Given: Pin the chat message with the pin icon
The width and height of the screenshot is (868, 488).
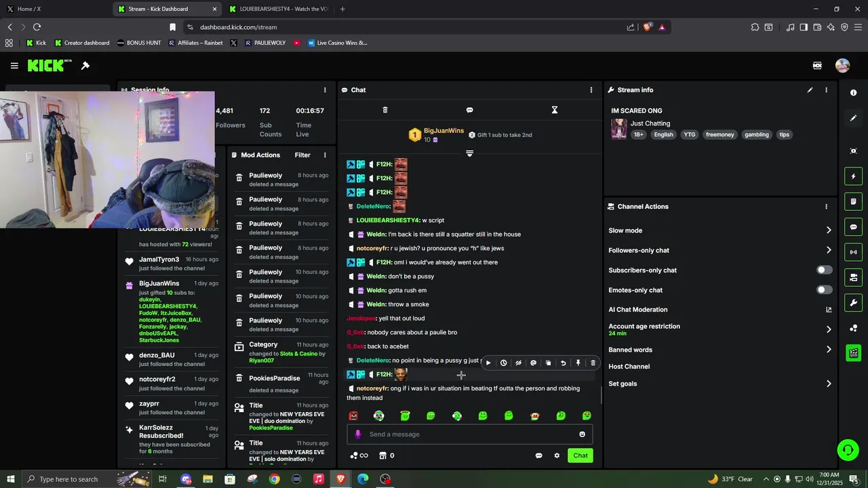Looking at the screenshot, I should (x=578, y=363).
